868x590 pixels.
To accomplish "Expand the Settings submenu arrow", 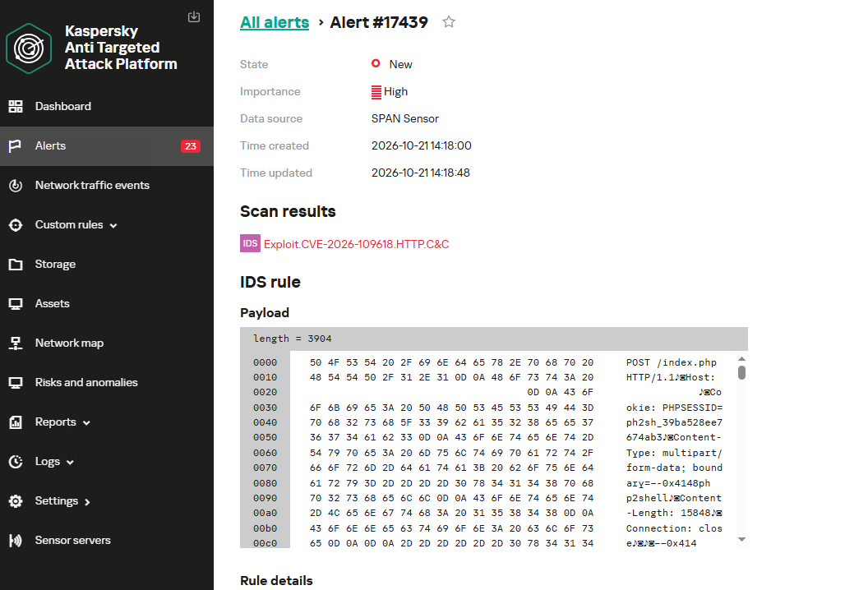I will (x=87, y=502).
